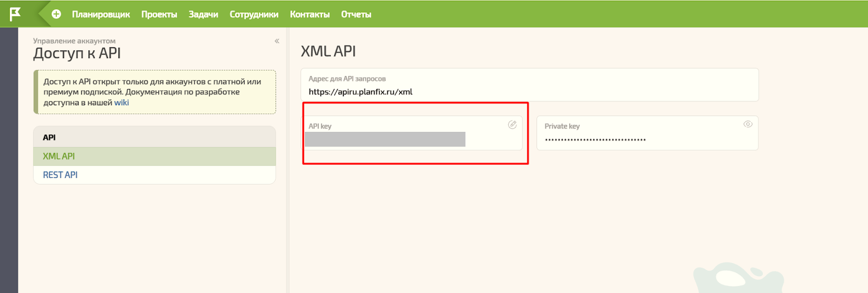
Task: Open the Планировщик menu
Action: coord(101,15)
